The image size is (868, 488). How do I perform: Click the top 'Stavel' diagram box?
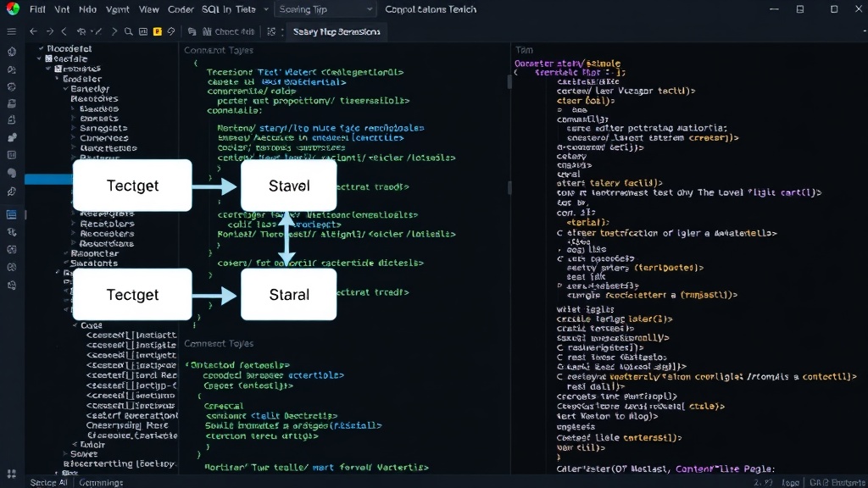point(288,186)
